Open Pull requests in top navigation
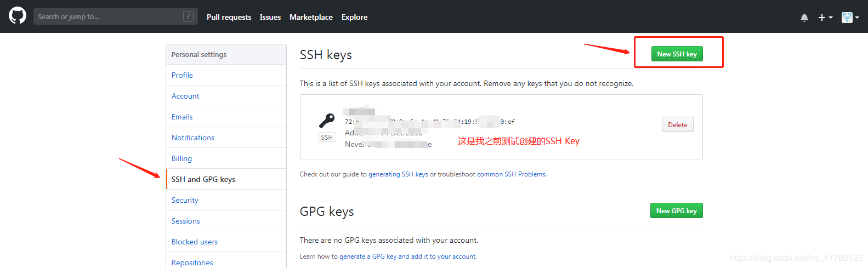The width and height of the screenshot is (868, 268). click(229, 17)
